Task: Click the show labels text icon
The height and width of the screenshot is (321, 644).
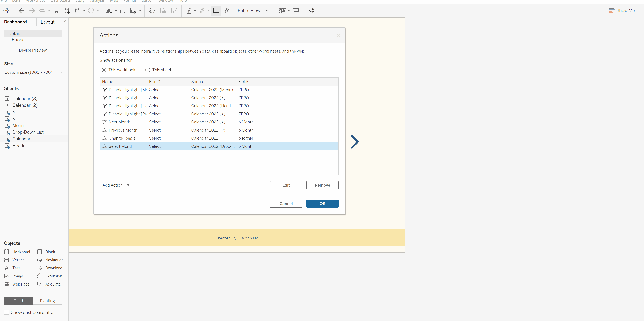Action: (x=216, y=10)
